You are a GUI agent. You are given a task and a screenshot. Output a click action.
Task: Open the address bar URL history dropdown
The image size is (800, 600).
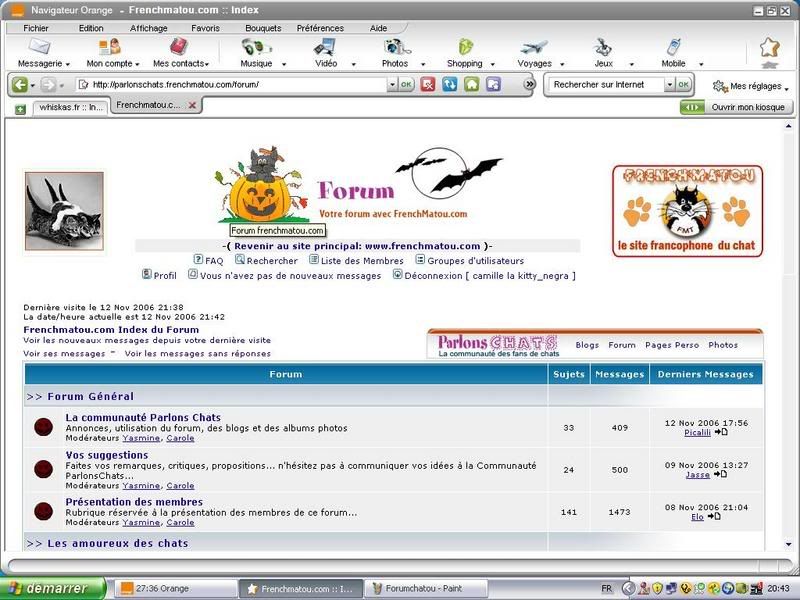pos(392,84)
